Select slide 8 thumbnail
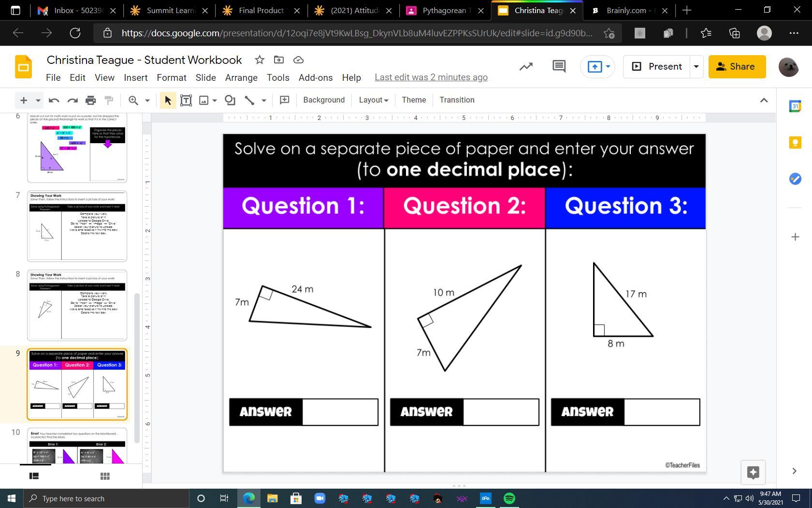 [77, 305]
